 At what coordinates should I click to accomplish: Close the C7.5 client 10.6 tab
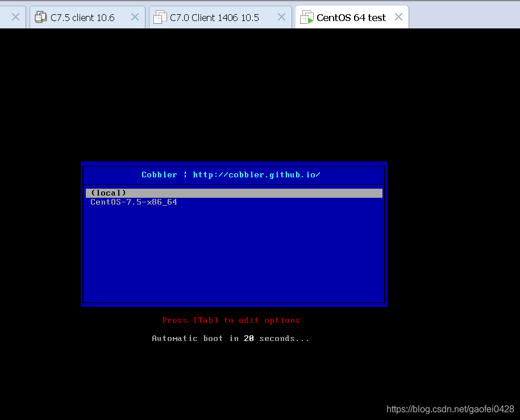tap(135, 17)
